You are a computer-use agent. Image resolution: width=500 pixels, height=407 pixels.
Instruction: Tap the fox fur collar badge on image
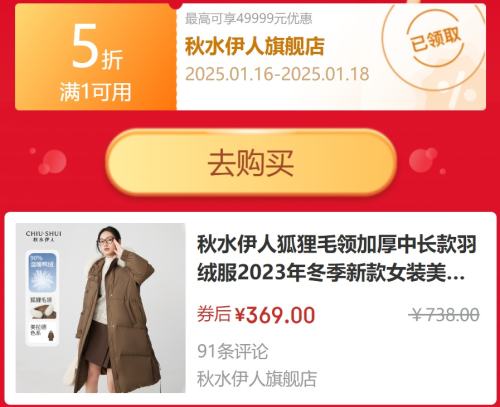[43, 308]
